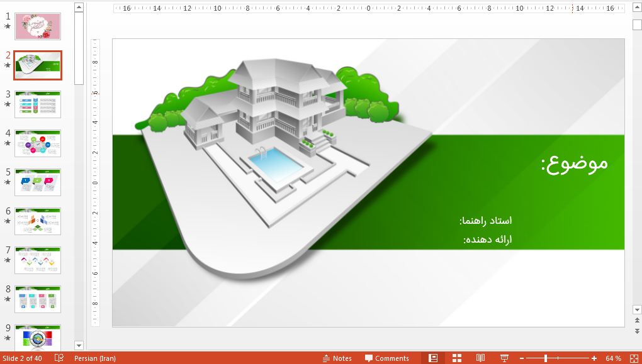
Task: Open the Zoom dialog via the 64% indicator
Action: coord(613,358)
